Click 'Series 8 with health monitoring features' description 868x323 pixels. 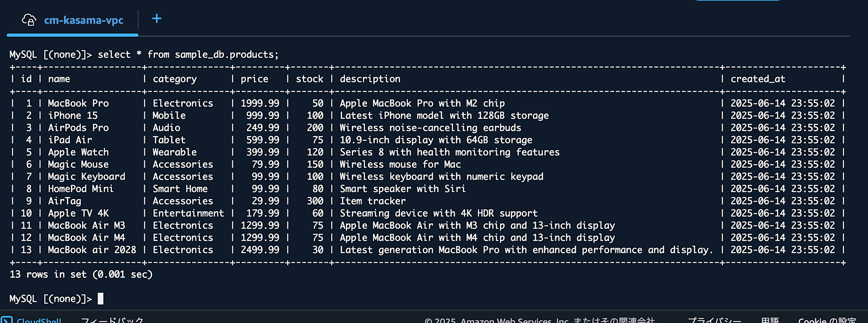click(x=450, y=152)
